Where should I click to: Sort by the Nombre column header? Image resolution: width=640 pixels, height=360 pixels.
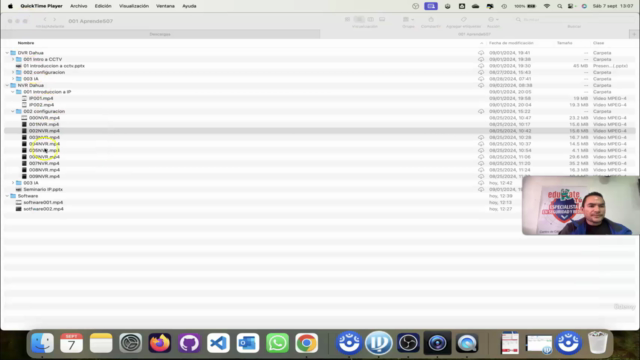[x=26, y=43]
